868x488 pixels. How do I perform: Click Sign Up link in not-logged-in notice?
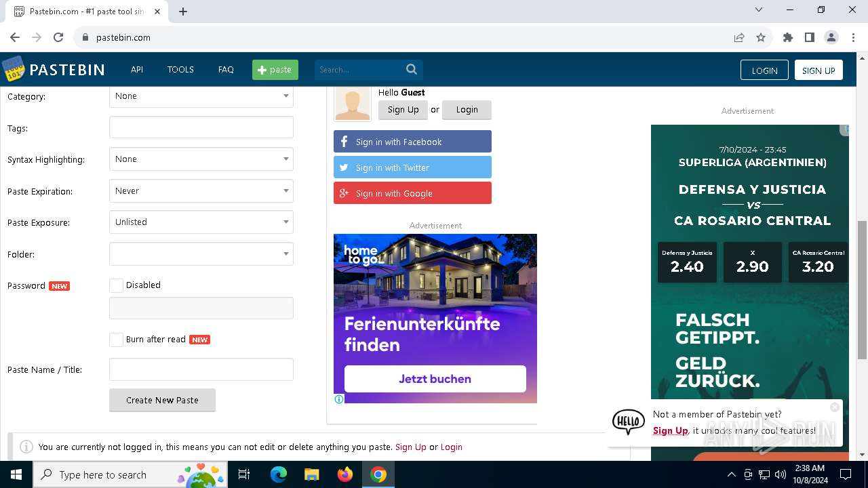point(410,447)
